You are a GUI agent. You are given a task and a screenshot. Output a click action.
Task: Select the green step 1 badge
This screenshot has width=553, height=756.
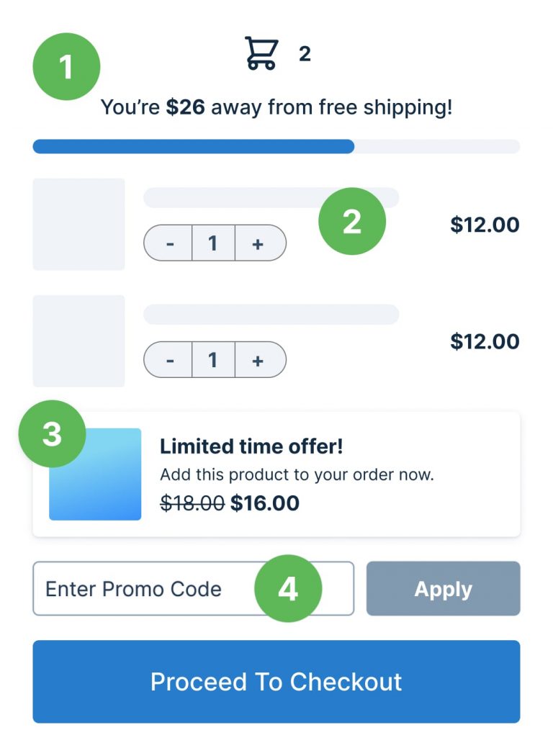click(x=66, y=66)
